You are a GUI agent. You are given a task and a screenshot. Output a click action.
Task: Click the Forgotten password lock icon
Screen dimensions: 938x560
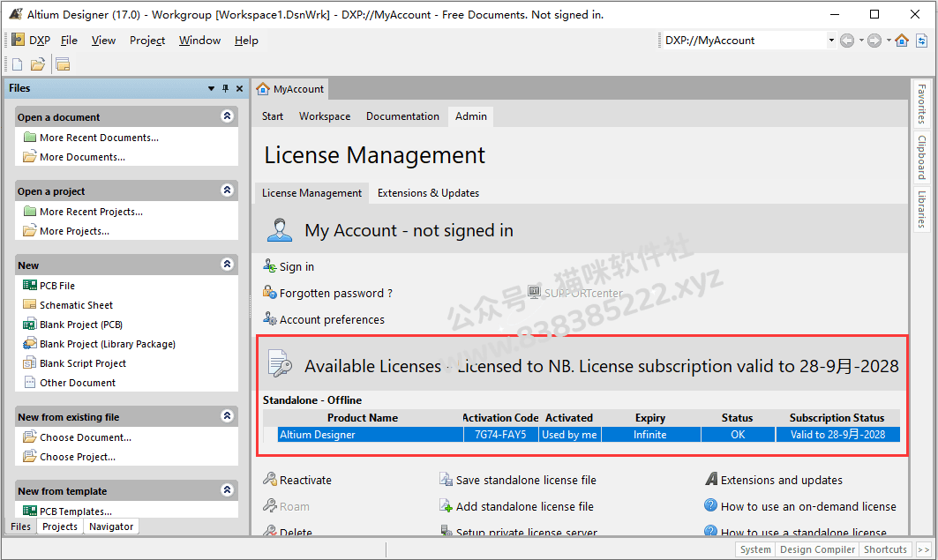click(x=270, y=292)
